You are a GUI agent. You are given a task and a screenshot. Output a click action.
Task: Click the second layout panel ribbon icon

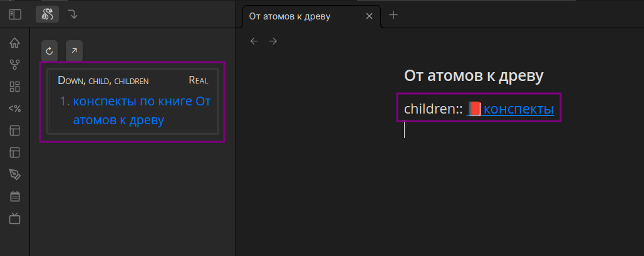[x=15, y=152]
